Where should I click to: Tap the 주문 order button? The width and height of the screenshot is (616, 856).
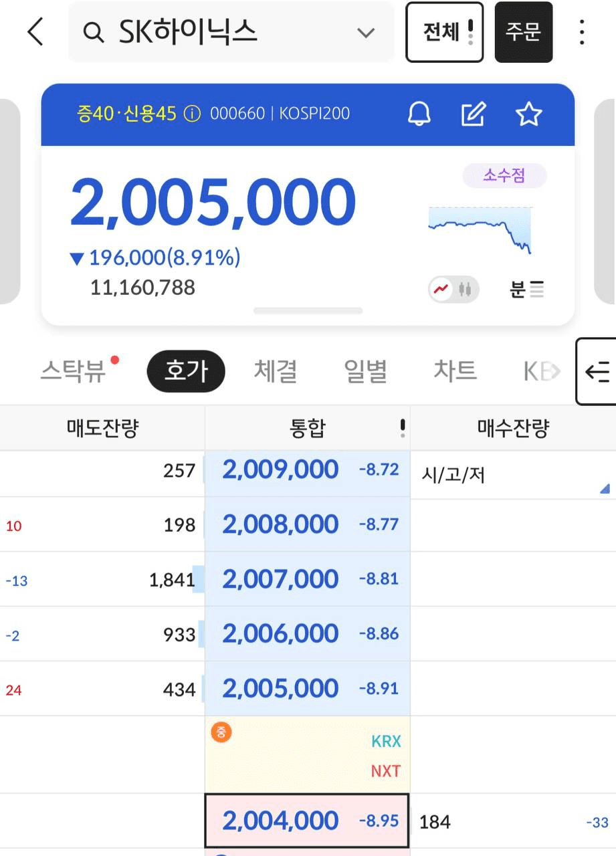pos(524,31)
